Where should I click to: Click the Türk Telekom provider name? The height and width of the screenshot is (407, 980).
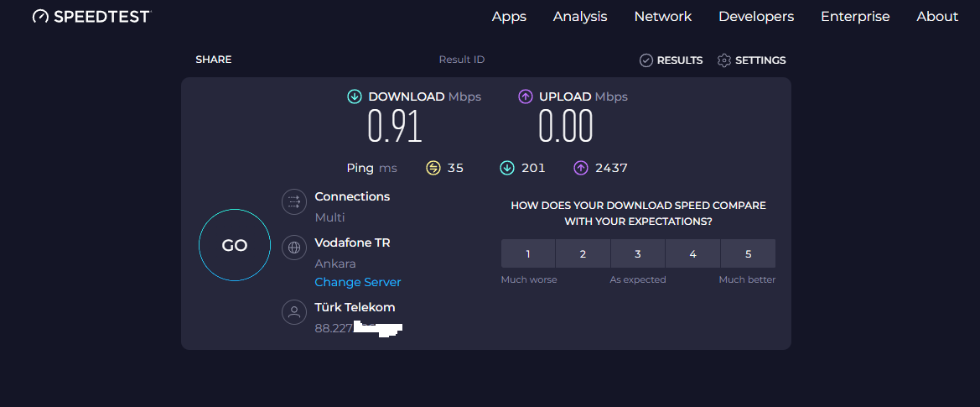coord(355,307)
